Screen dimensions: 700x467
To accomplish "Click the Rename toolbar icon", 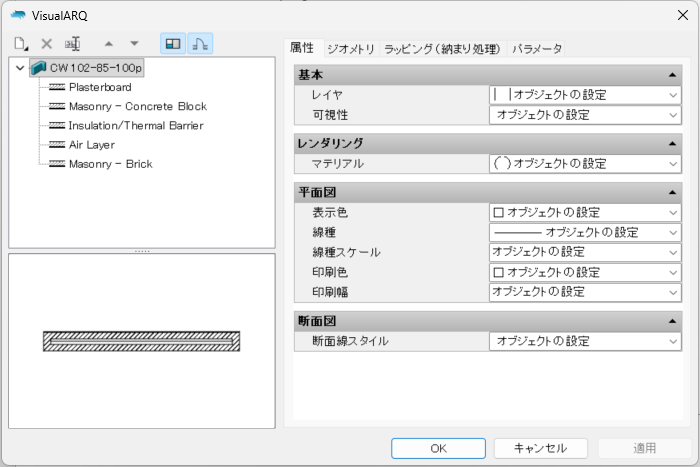I will click(72, 44).
